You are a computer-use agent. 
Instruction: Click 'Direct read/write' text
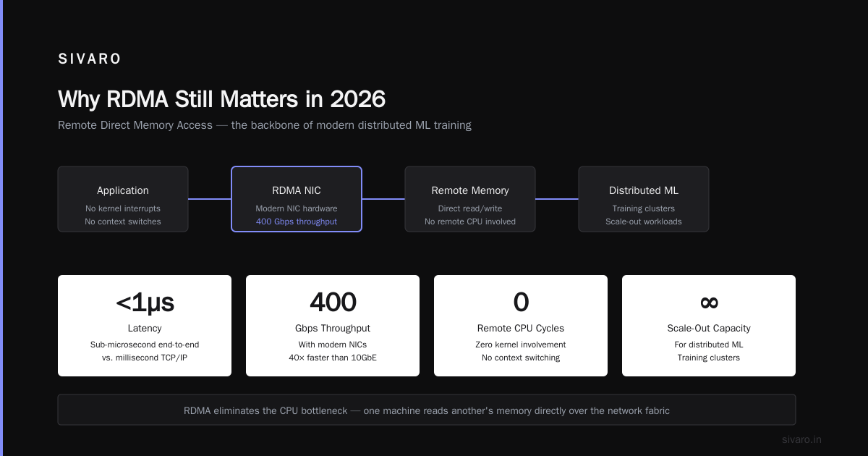coord(470,208)
